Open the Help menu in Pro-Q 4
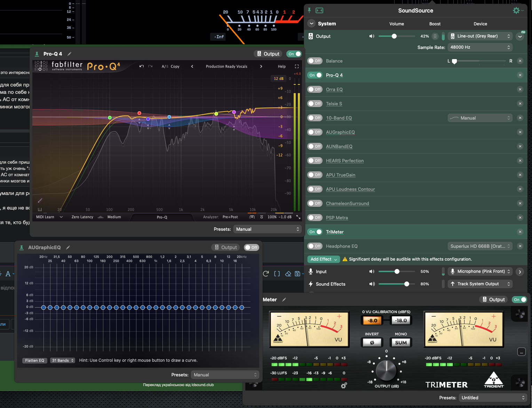Viewport: 532px width, 408px height. coord(282,66)
